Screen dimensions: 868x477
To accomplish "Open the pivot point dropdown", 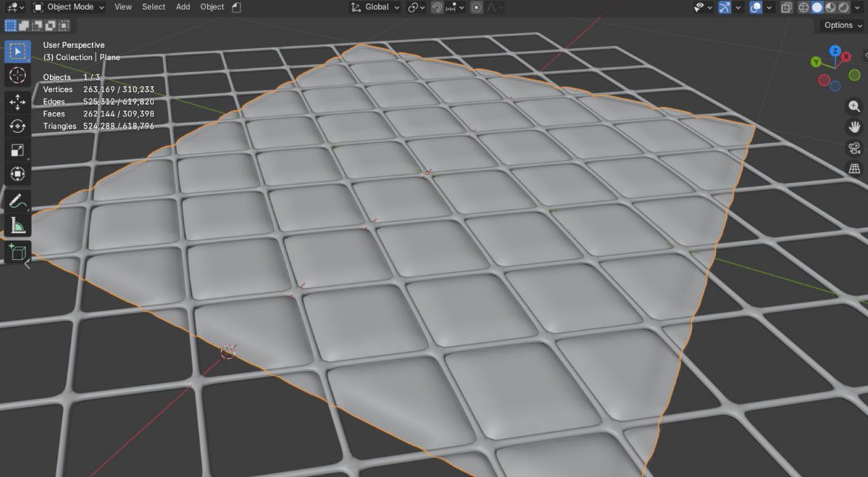I will tap(417, 7).
